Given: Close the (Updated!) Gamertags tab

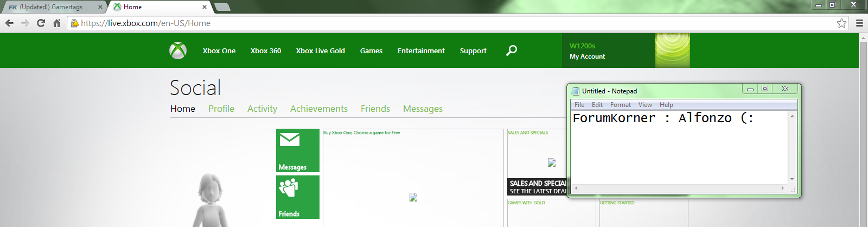Looking at the screenshot, I should (x=100, y=7).
